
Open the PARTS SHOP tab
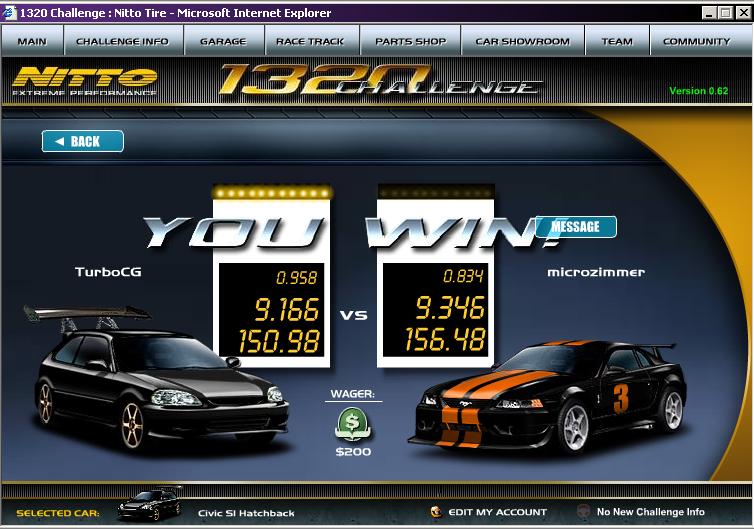410,41
